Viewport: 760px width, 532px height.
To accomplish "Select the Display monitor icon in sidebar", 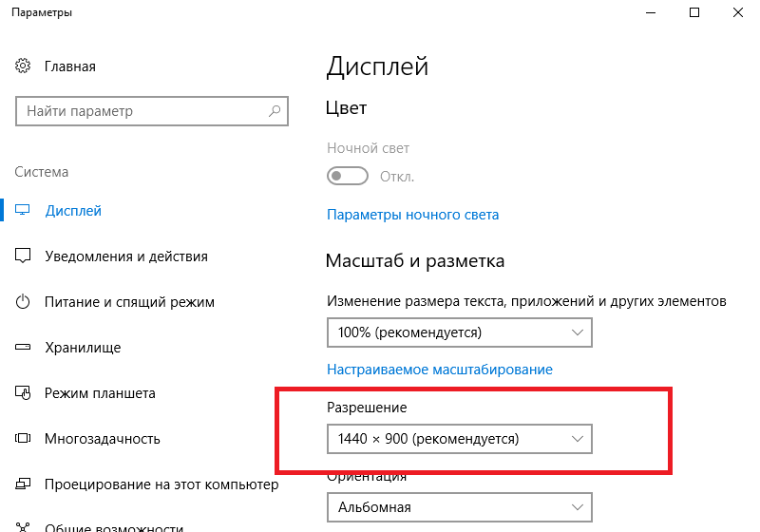I will pyautogui.click(x=24, y=211).
